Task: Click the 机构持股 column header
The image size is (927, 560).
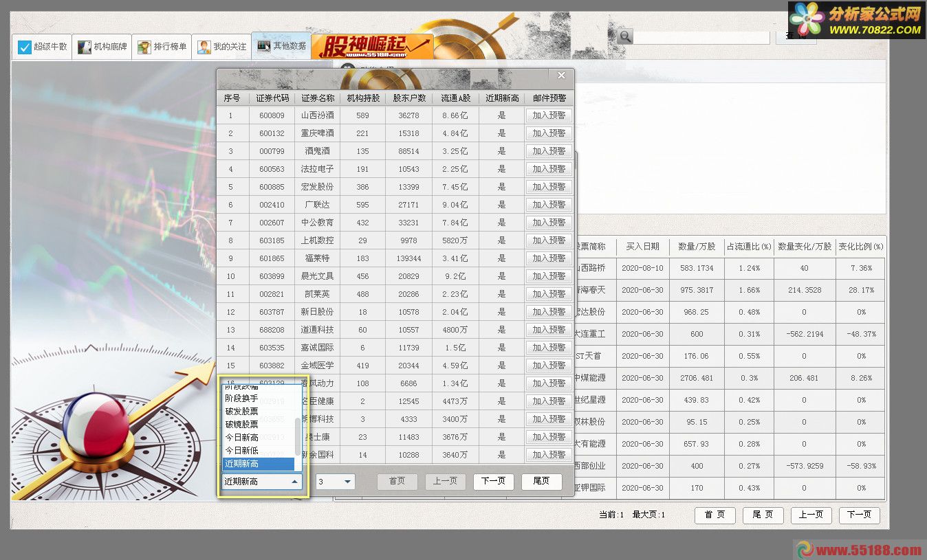Action: click(x=363, y=98)
